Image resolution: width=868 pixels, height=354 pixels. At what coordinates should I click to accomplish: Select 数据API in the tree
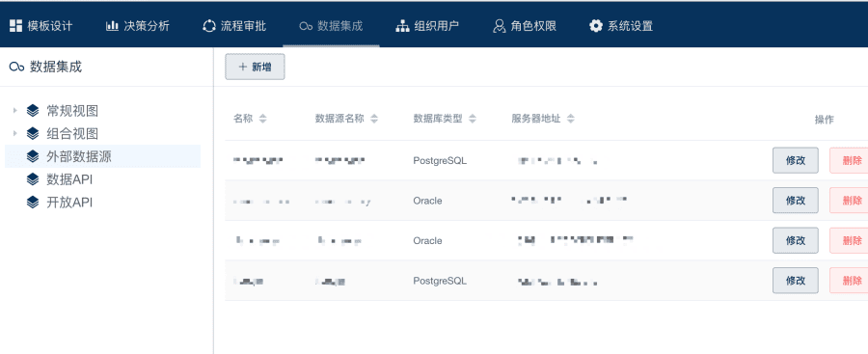click(x=69, y=179)
